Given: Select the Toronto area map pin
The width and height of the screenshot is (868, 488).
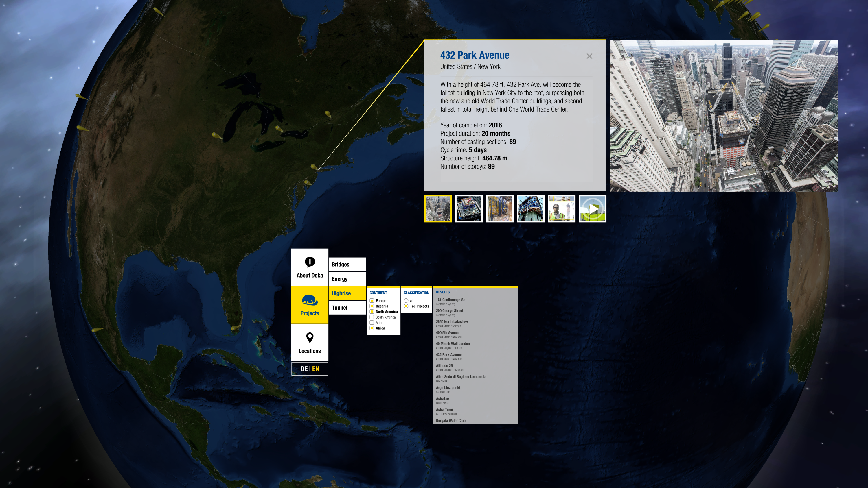Looking at the screenshot, I should point(279,129).
